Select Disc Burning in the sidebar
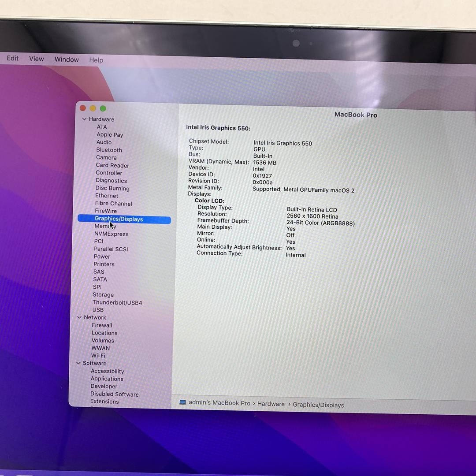Viewport: 476px width, 476px height. 112,188
